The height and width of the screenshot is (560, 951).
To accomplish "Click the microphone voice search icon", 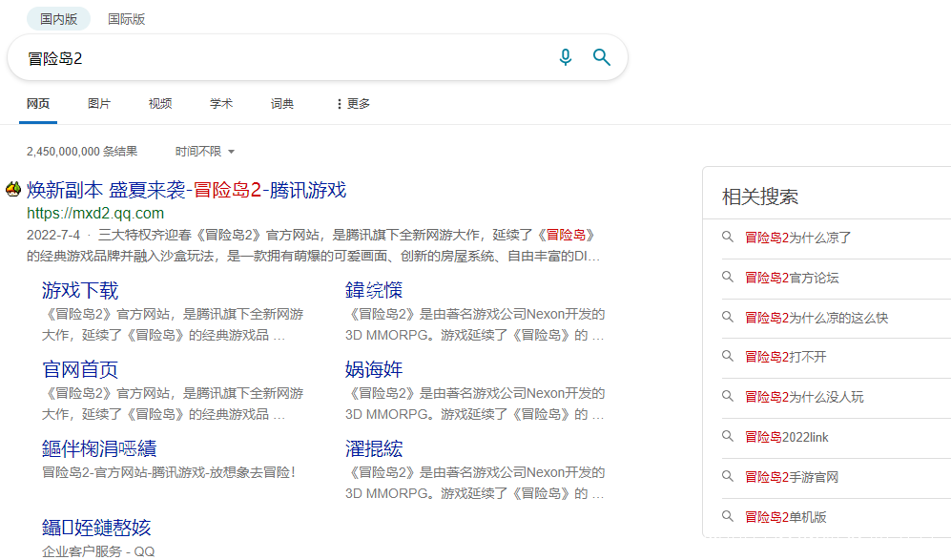I will pos(566,57).
